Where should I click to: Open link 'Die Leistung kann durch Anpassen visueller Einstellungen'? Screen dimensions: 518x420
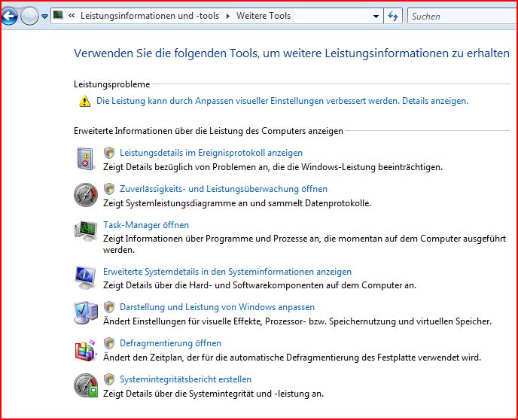(x=282, y=101)
